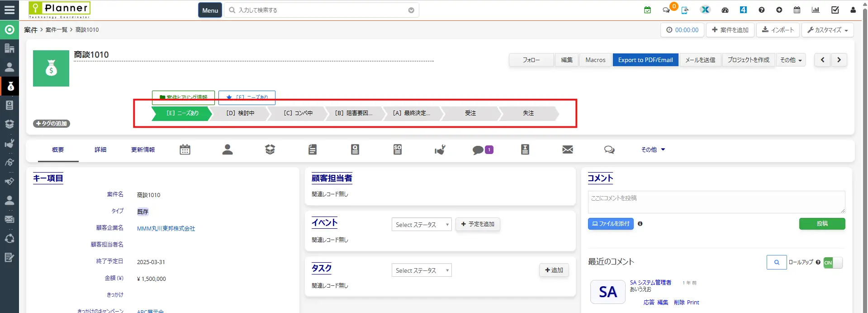Expand the カスタマイズ dropdown
Viewport: 868px width, 313px height.
coord(827,30)
